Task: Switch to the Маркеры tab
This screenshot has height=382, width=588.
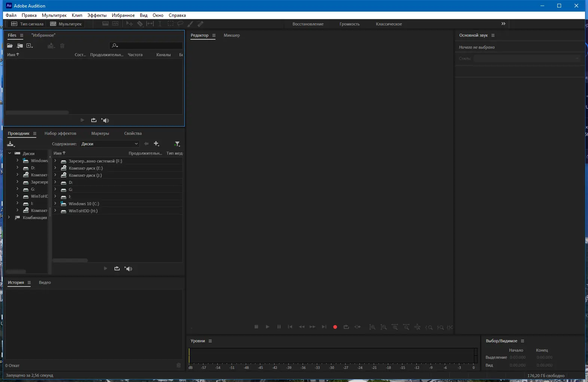Action: coord(100,133)
